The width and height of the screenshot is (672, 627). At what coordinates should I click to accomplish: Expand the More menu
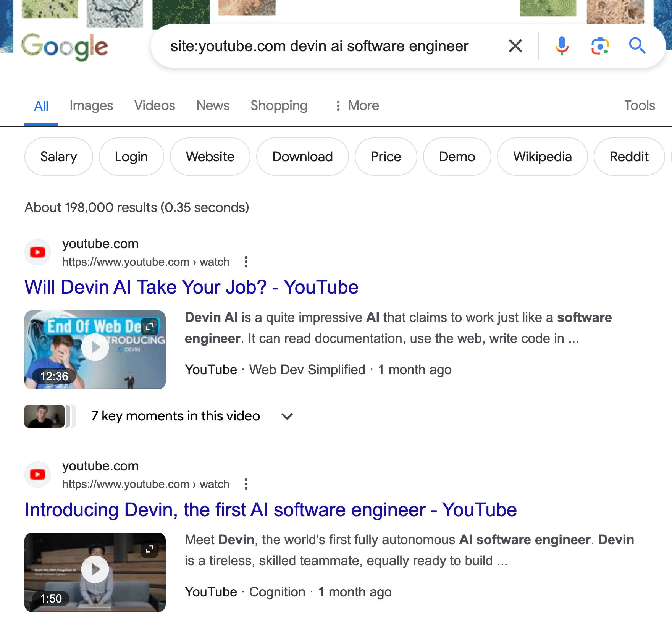tap(357, 105)
